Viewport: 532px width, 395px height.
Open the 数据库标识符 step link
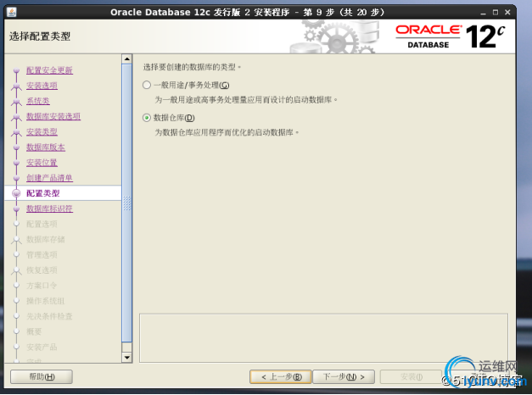(x=49, y=209)
